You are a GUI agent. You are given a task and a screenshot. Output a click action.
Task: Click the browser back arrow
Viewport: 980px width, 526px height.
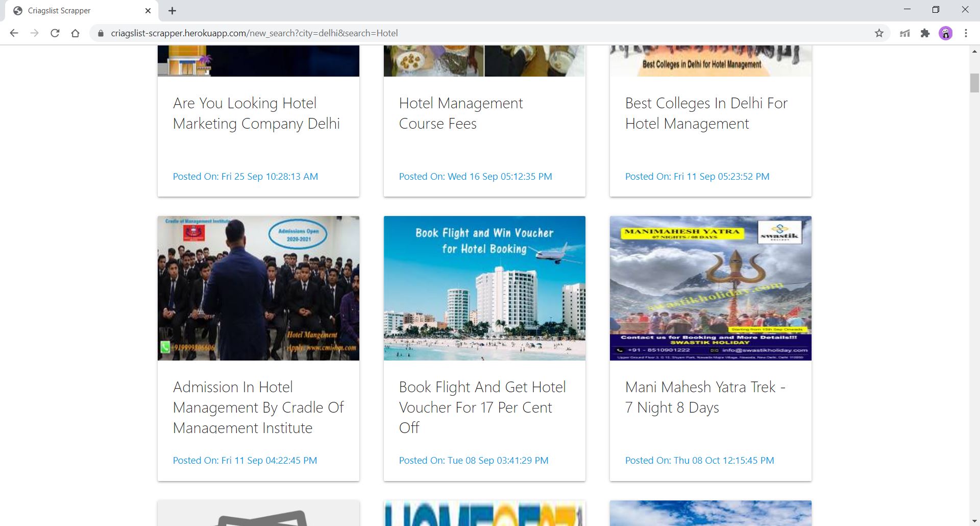coord(14,33)
